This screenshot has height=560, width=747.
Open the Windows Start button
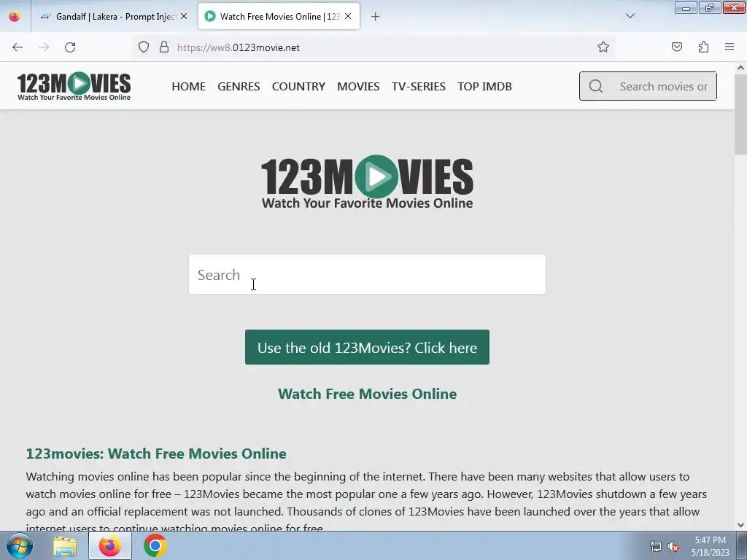pyautogui.click(x=20, y=546)
